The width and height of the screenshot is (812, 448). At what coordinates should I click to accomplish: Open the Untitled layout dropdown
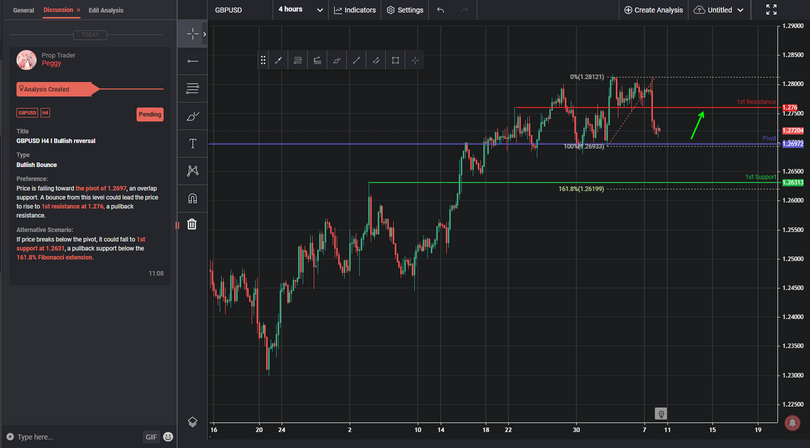pos(719,10)
